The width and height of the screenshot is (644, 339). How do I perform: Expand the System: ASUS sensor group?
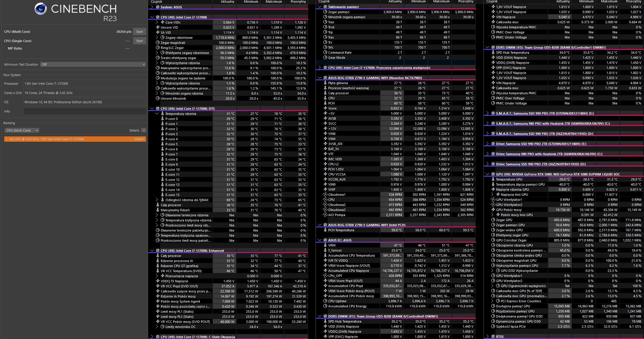[x=152, y=7]
